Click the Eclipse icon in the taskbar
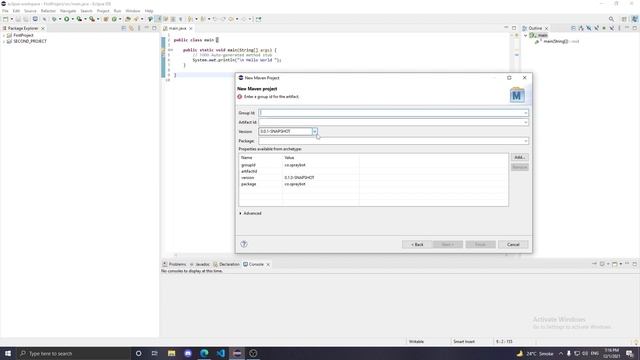 (237, 353)
